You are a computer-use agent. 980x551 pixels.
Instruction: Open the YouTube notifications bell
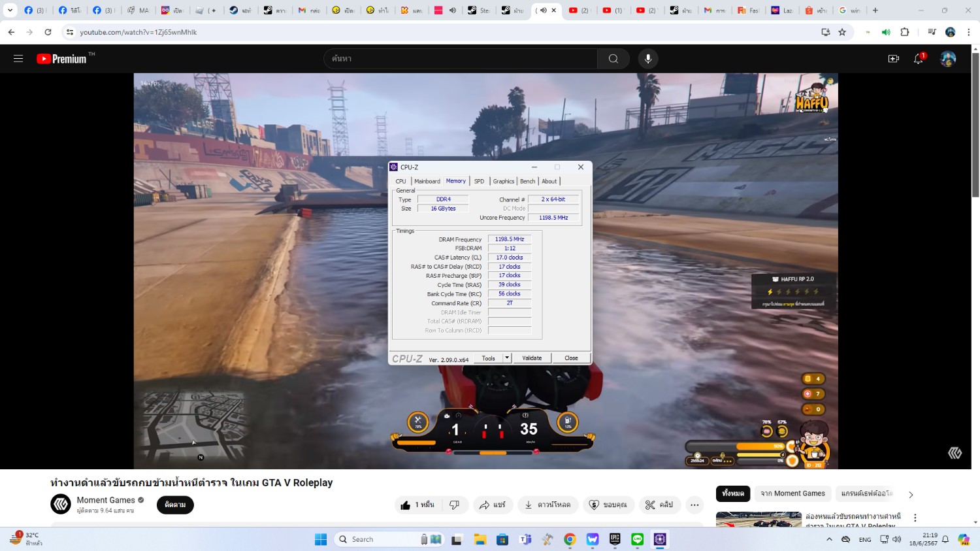coord(918,59)
